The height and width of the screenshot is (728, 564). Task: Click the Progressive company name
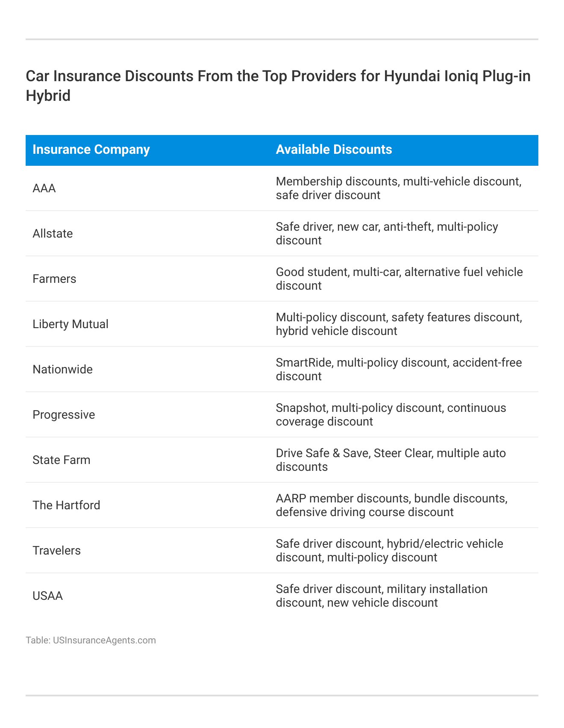click(64, 415)
